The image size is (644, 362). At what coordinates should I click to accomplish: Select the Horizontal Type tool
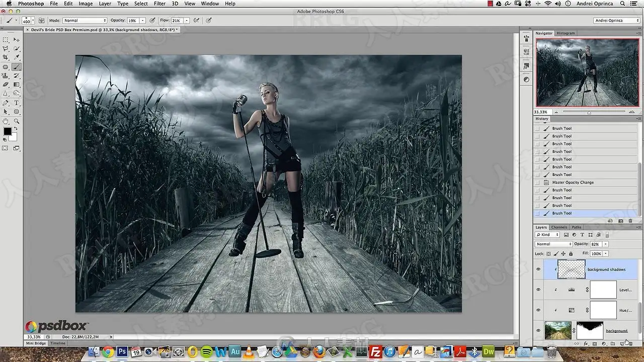click(x=17, y=103)
